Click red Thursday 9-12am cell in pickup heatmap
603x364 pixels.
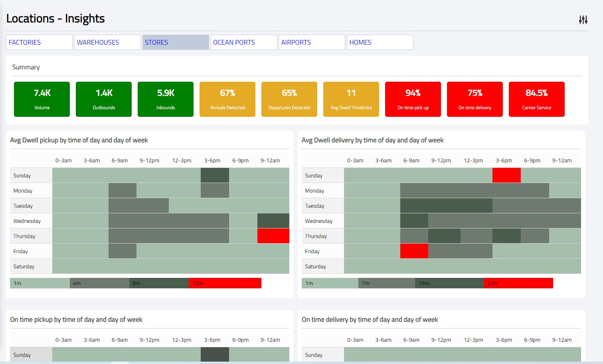(x=273, y=236)
